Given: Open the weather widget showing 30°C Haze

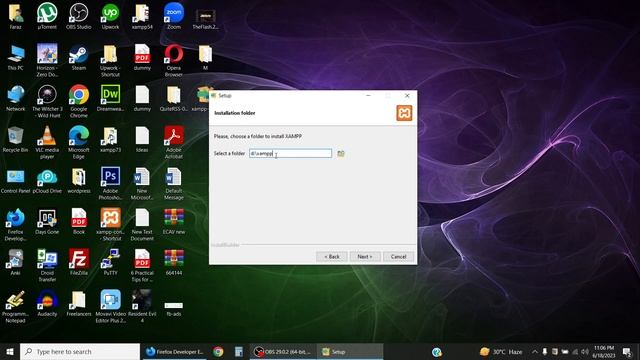Looking at the screenshot, I should [501, 351].
